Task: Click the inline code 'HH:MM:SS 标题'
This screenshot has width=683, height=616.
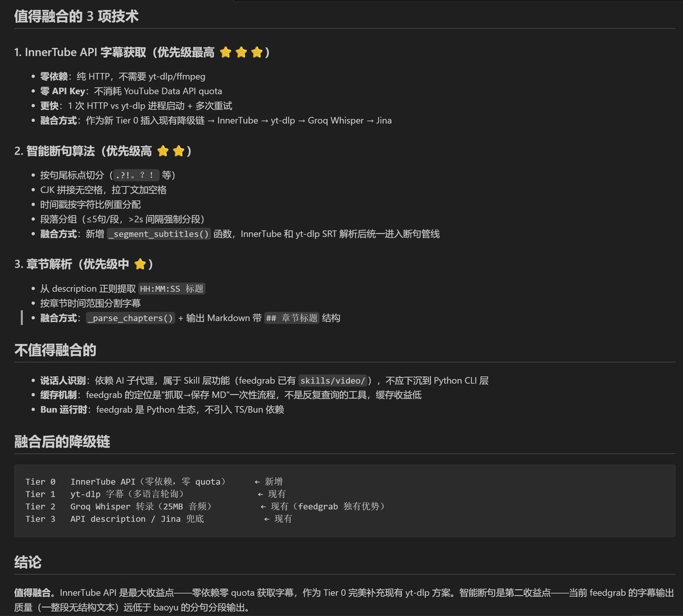Action: point(171,289)
